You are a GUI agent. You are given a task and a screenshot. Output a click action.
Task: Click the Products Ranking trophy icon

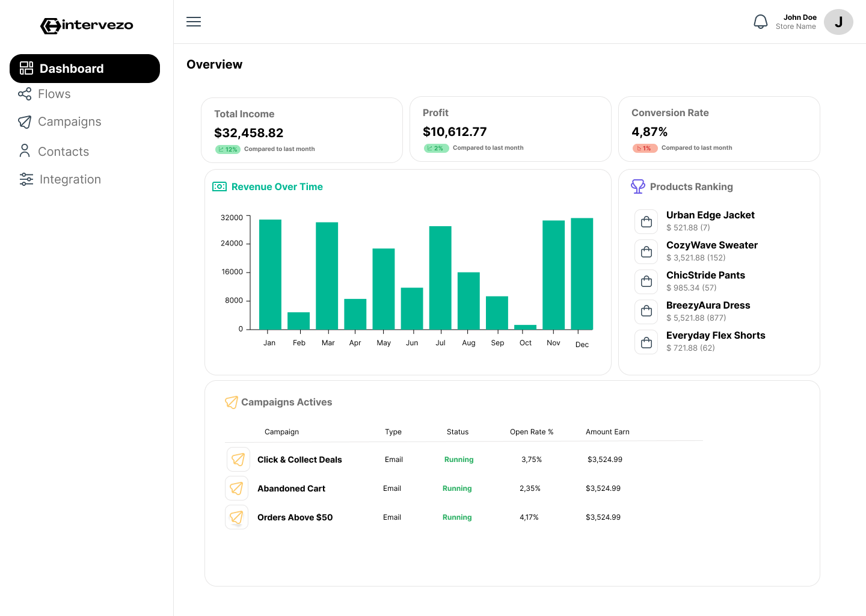(x=638, y=186)
